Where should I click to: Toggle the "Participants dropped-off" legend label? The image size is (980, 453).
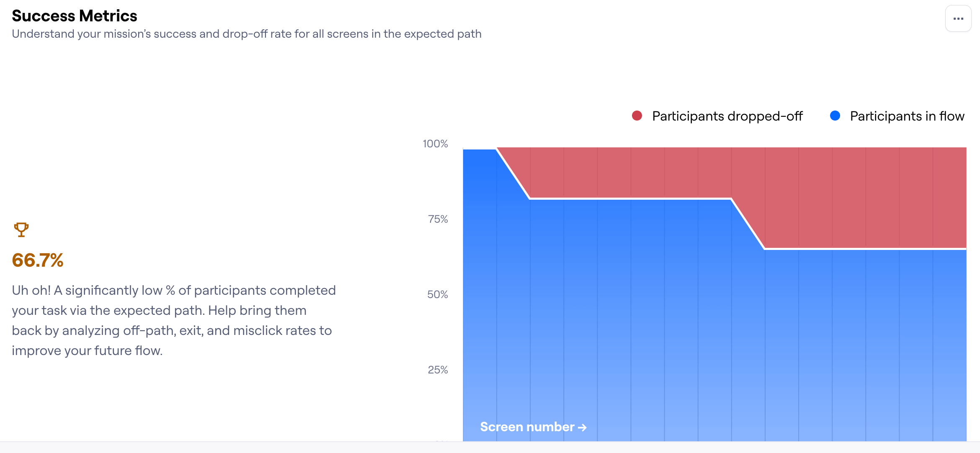(x=727, y=116)
